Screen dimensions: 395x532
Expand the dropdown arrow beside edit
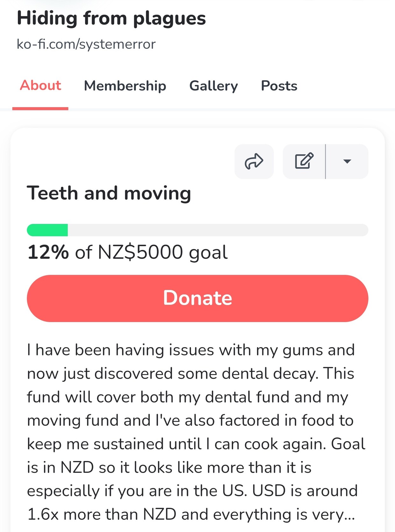[347, 161]
